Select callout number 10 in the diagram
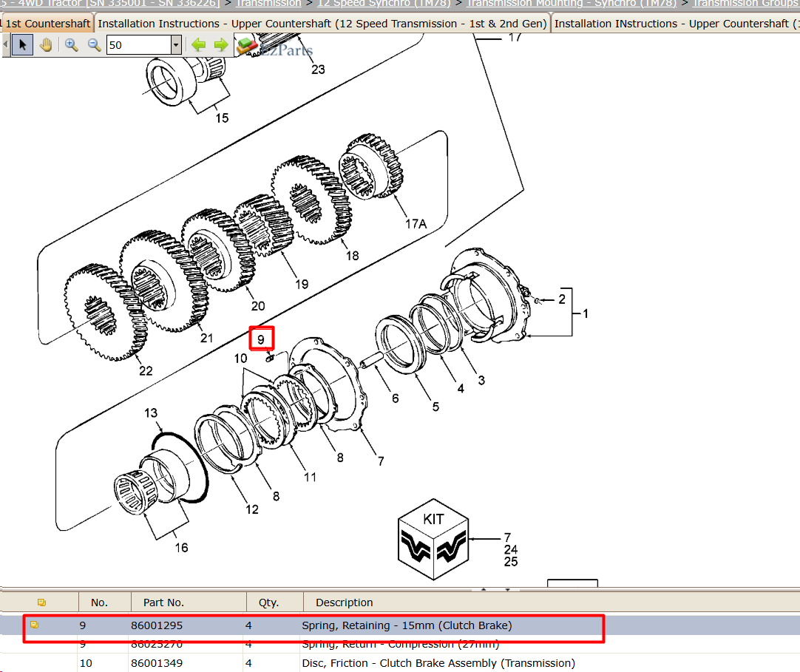This screenshot has width=800, height=672. 241,359
